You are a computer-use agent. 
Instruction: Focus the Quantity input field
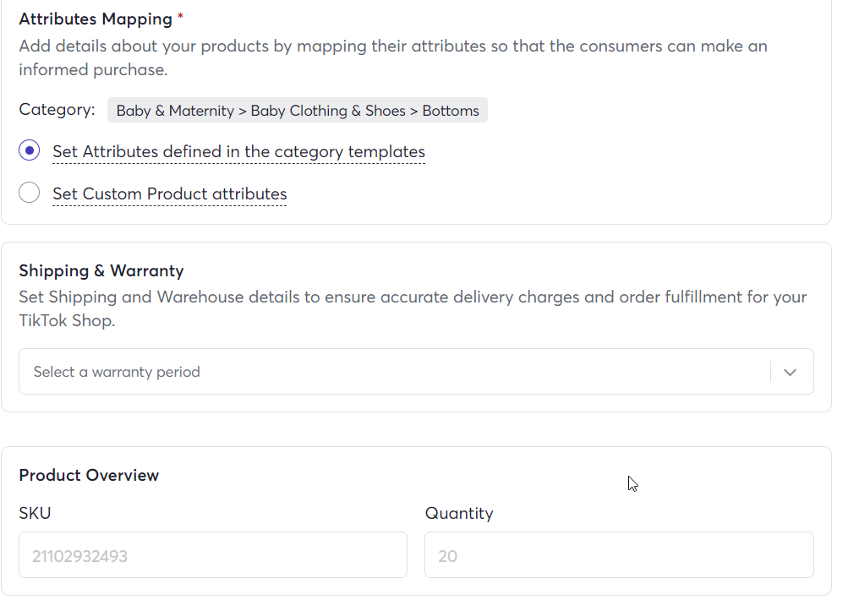pyautogui.click(x=619, y=555)
